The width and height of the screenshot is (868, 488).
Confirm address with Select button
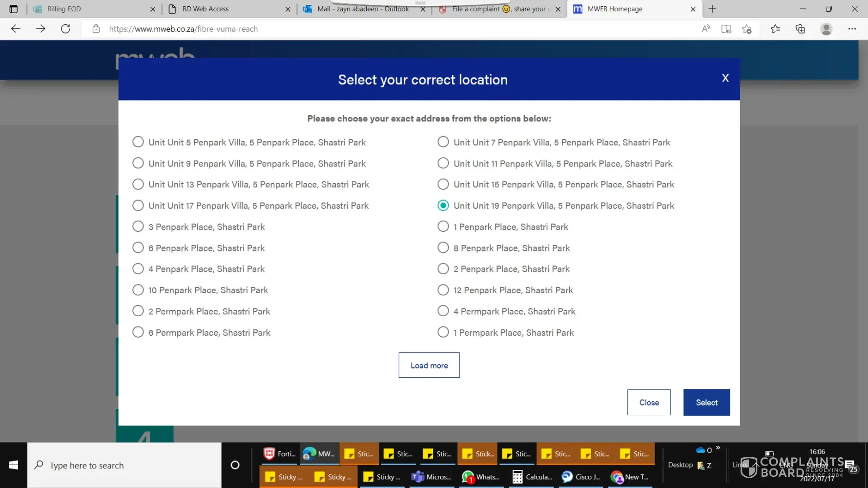tap(706, 403)
